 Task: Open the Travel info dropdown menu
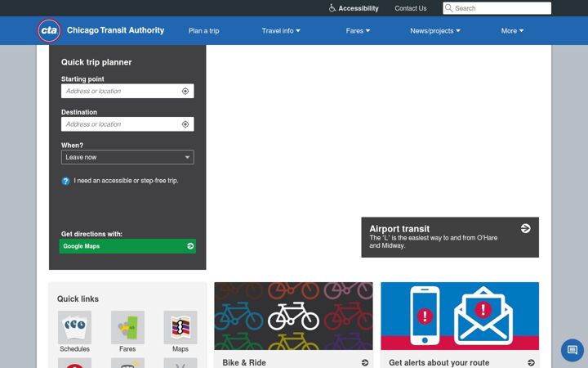point(281,31)
